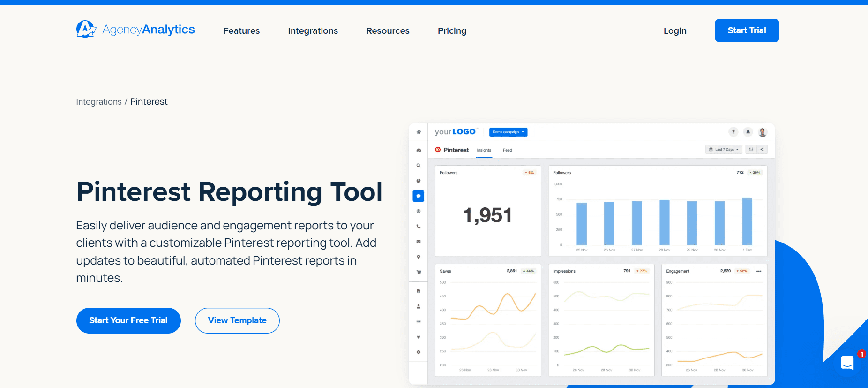Go to the Pricing page
This screenshot has width=868, height=388.
(452, 31)
